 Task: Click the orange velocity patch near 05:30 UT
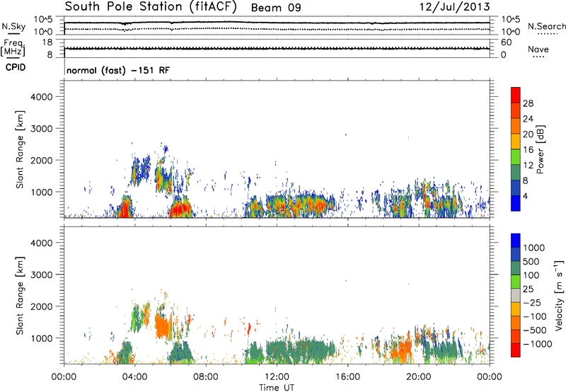tap(163, 325)
